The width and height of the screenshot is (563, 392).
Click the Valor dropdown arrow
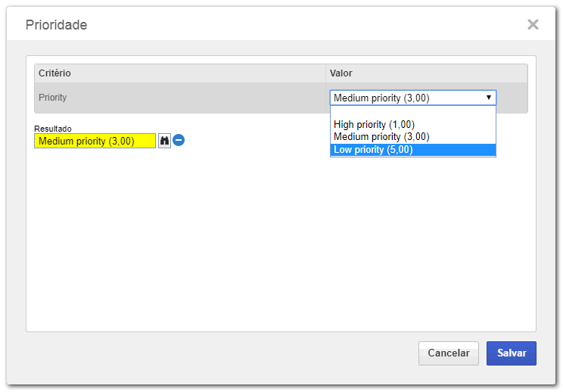[x=488, y=98]
